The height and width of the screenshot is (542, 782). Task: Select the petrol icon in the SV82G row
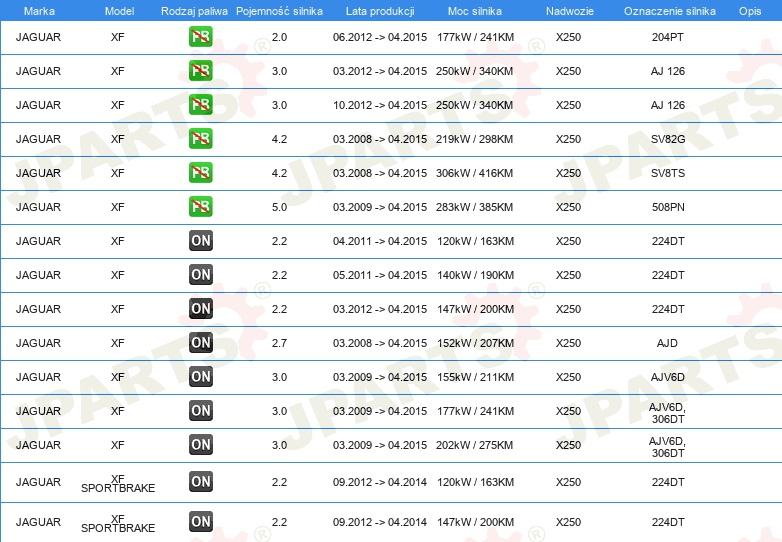pyautogui.click(x=200, y=139)
